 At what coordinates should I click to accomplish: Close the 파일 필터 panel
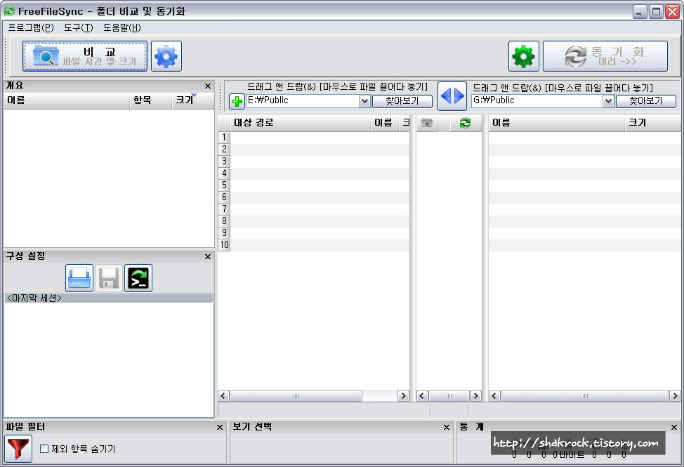[x=220, y=427]
